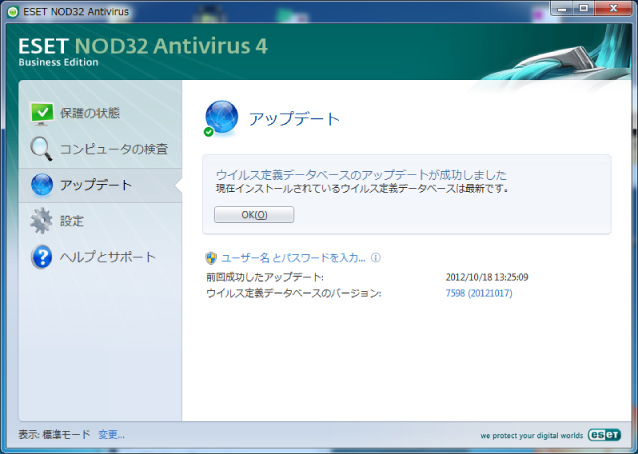This screenshot has width=638, height=454.
Task: Open コンピュータの検査 section
Action: (114, 149)
